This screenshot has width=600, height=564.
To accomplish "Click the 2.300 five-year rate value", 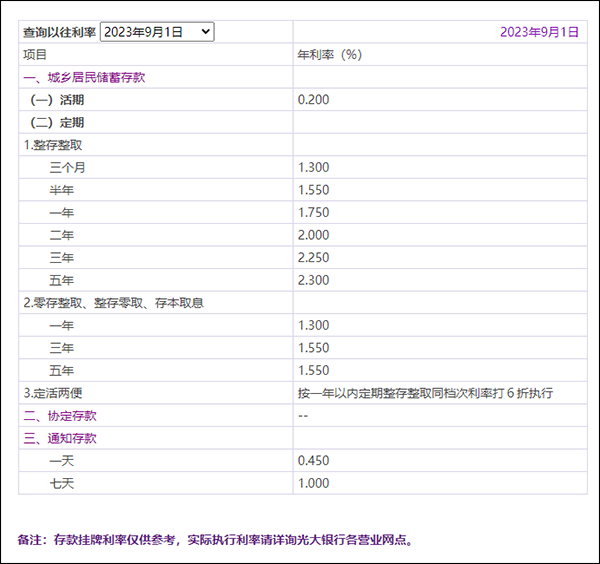I will (313, 280).
